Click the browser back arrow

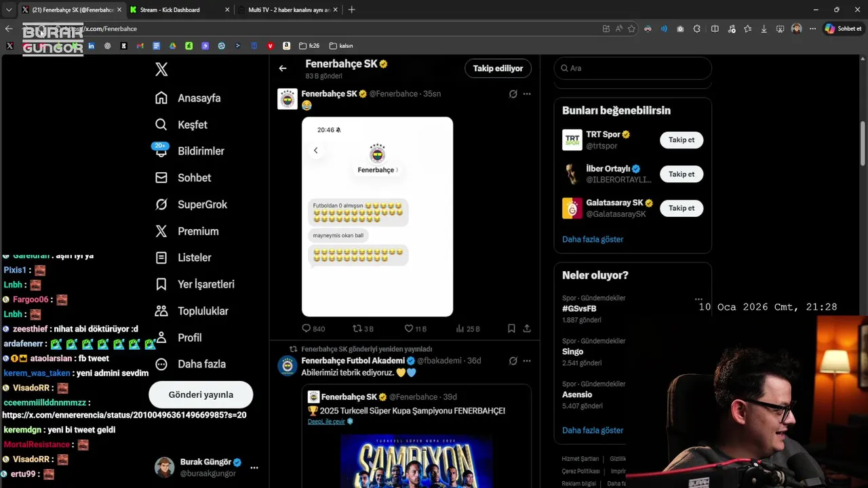click(x=9, y=28)
